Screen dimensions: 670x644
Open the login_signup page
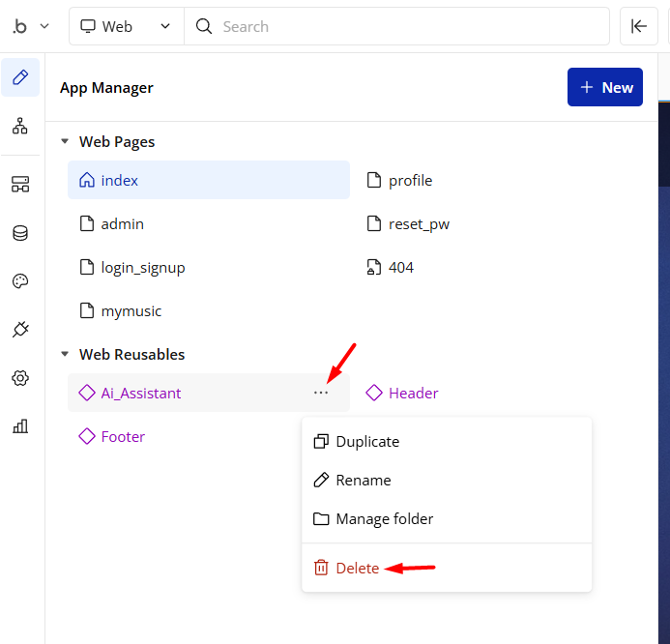142,268
